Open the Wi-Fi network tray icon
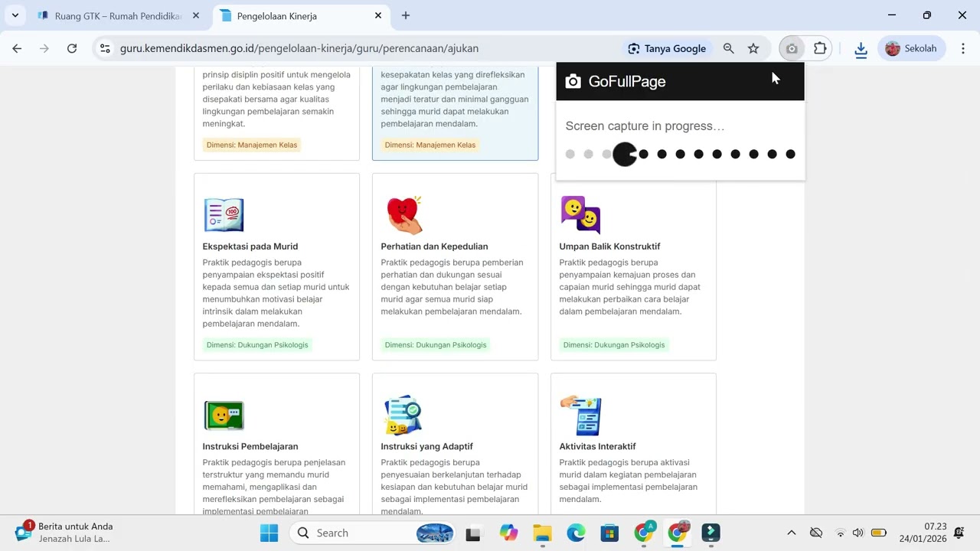The image size is (980, 551). [840, 533]
